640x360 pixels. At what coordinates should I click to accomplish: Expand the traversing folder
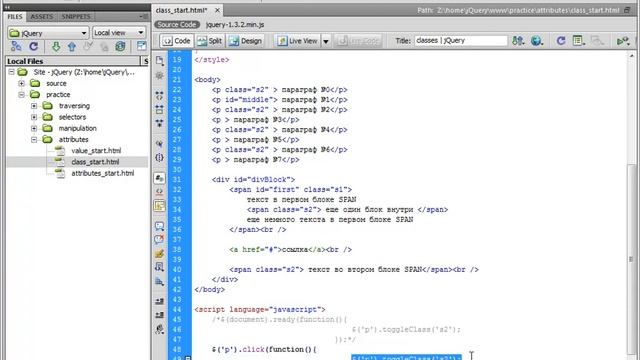tap(34, 106)
